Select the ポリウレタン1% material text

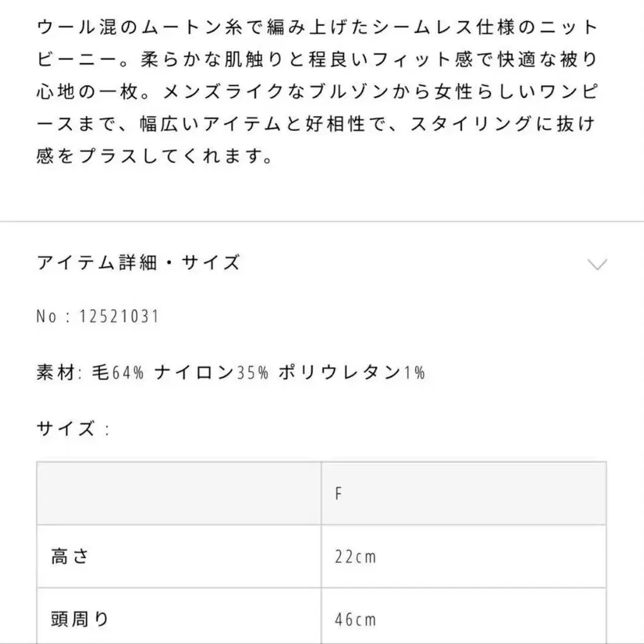353,372
